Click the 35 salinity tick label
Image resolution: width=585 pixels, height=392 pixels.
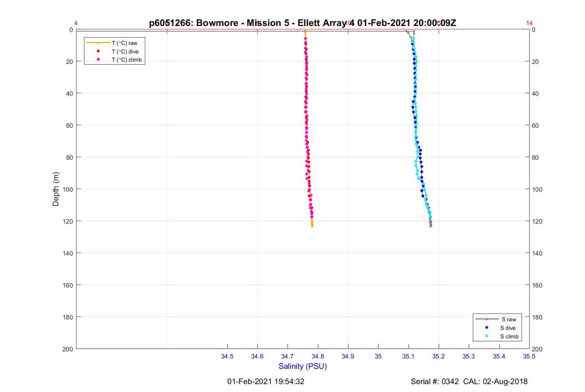[x=378, y=356]
